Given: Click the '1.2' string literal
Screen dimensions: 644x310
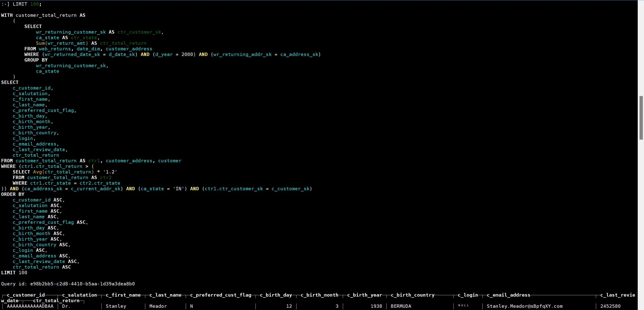Looking at the screenshot, I should (x=110, y=172).
